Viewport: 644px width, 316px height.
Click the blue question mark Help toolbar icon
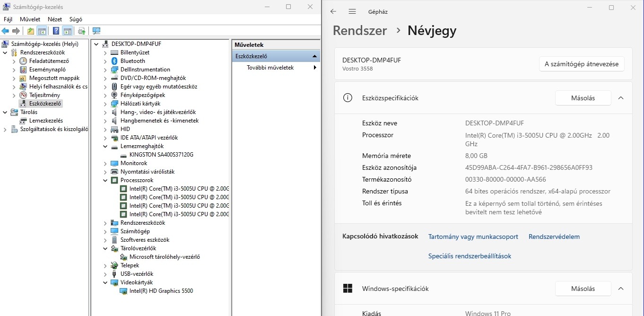coord(56,31)
